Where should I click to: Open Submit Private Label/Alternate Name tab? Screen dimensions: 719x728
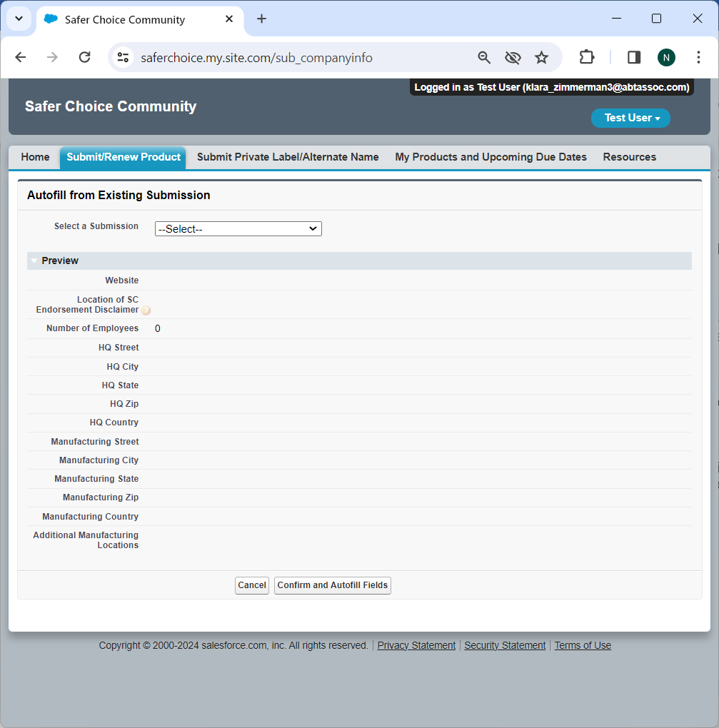point(288,157)
